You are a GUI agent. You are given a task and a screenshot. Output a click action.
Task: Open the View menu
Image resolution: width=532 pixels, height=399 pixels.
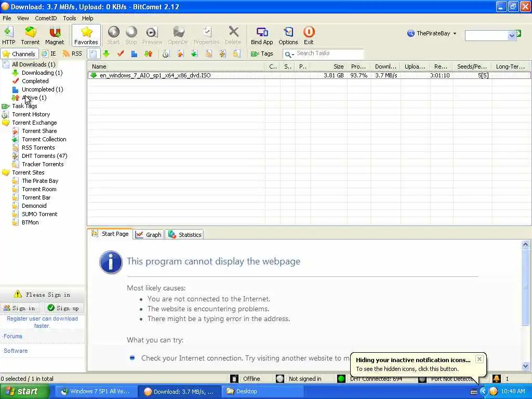[x=23, y=18]
